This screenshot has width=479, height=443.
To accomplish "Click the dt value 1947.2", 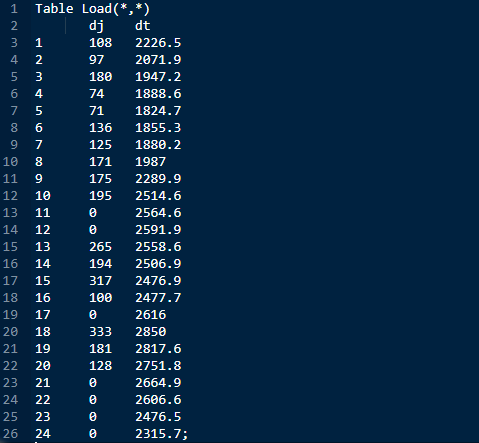I will tap(158, 77).
